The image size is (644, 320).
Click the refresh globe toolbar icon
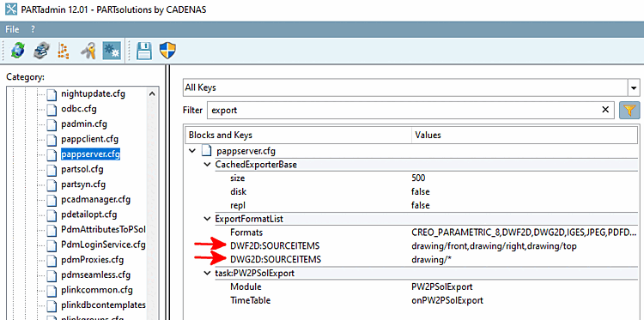pyautogui.click(x=17, y=51)
